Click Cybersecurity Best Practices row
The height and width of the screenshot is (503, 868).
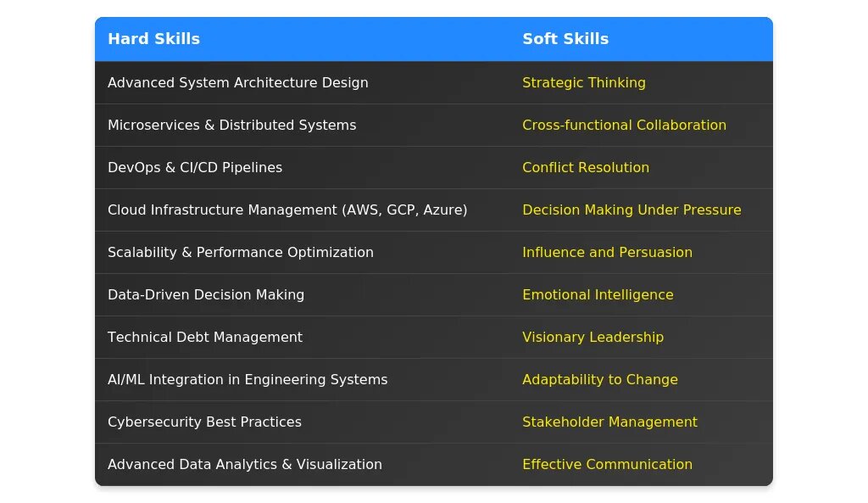(x=204, y=422)
